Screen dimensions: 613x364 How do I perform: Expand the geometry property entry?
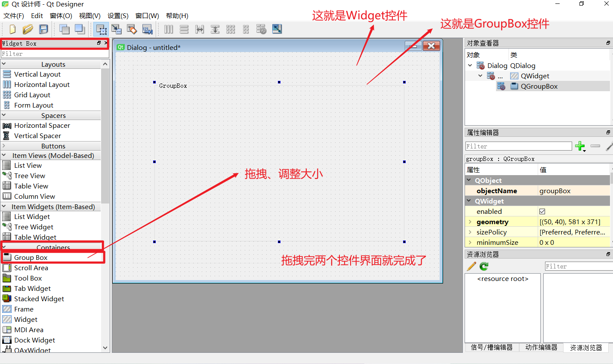click(x=470, y=222)
